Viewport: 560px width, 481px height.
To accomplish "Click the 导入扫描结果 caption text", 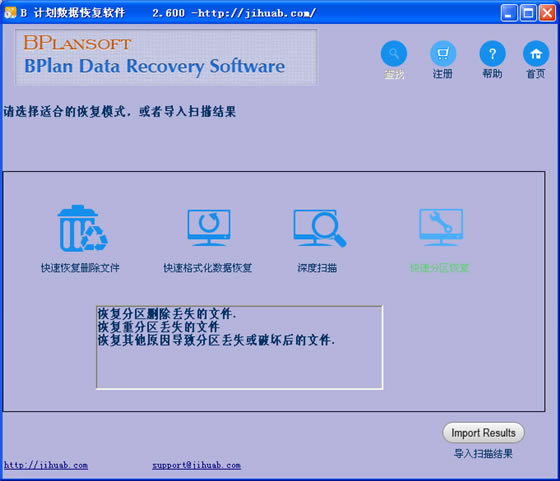I will [x=483, y=454].
